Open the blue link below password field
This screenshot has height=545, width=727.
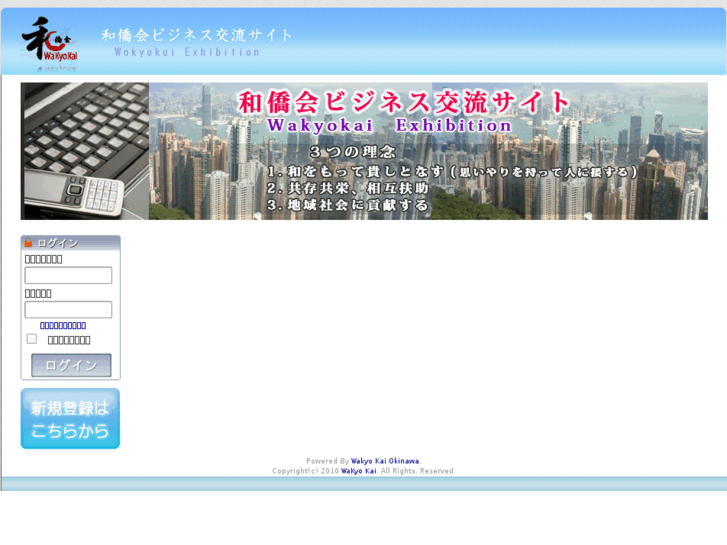point(63,326)
